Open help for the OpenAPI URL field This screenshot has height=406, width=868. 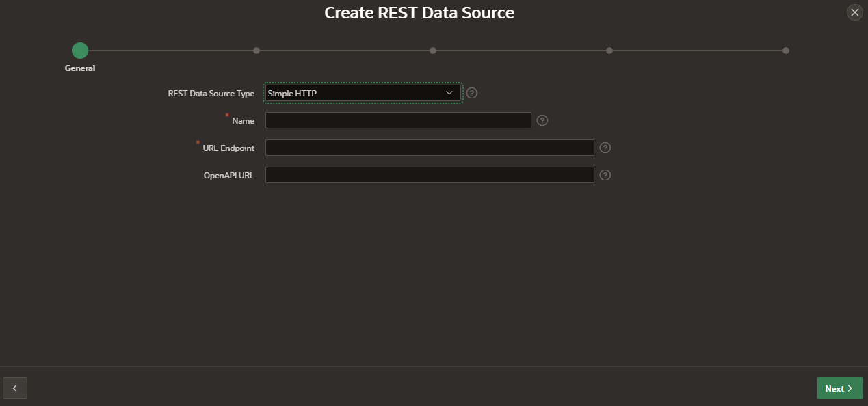[605, 175]
